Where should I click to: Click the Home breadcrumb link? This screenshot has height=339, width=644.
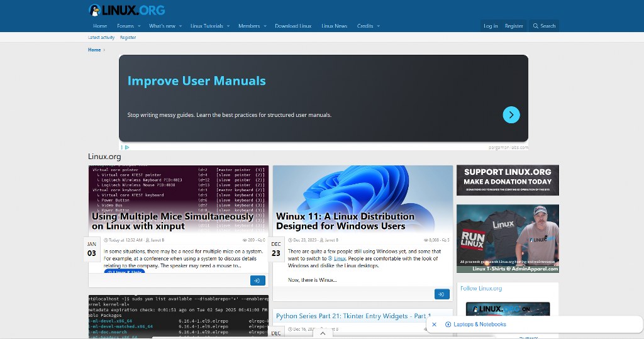pyautogui.click(x=94, y=50)
